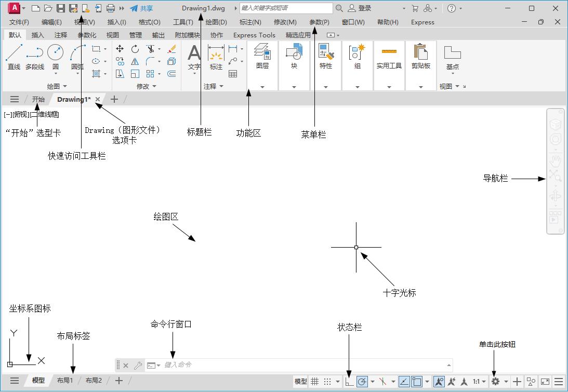
Task: Toggle polar tracking in status bar
Action: pyautogui.click(x=362, y=382)
